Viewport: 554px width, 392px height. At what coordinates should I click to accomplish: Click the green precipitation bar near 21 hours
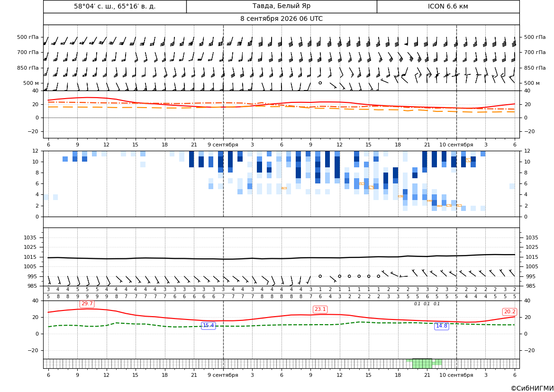[x=422, y=364]
